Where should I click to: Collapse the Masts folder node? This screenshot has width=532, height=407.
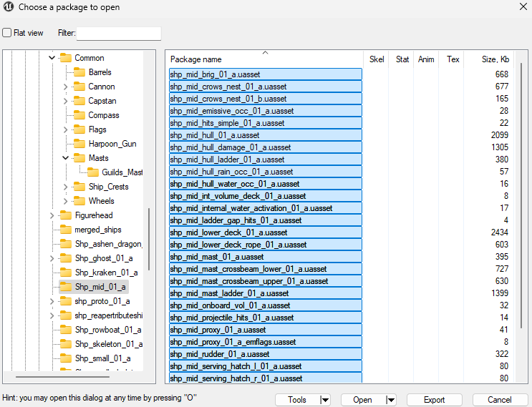66,158
